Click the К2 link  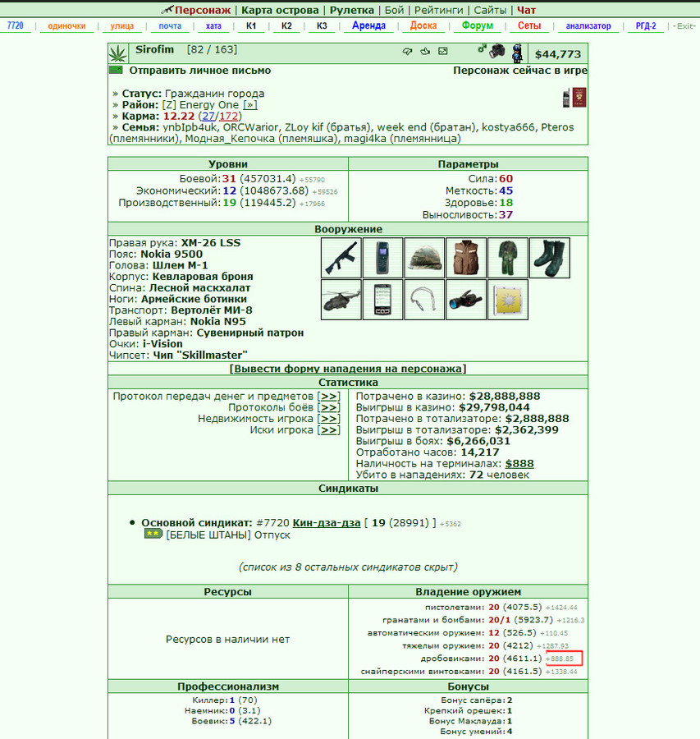click(x=286, y=26)
